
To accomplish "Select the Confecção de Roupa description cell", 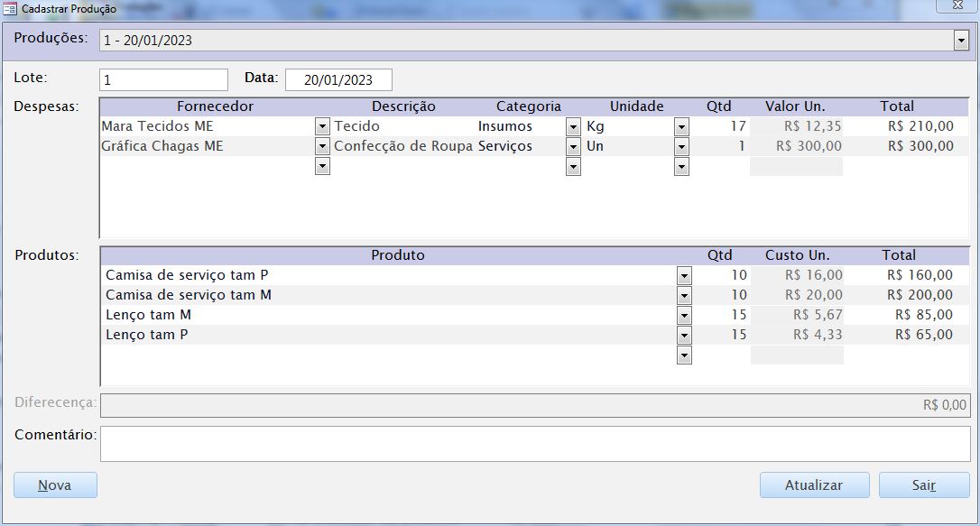I will 402,146.
